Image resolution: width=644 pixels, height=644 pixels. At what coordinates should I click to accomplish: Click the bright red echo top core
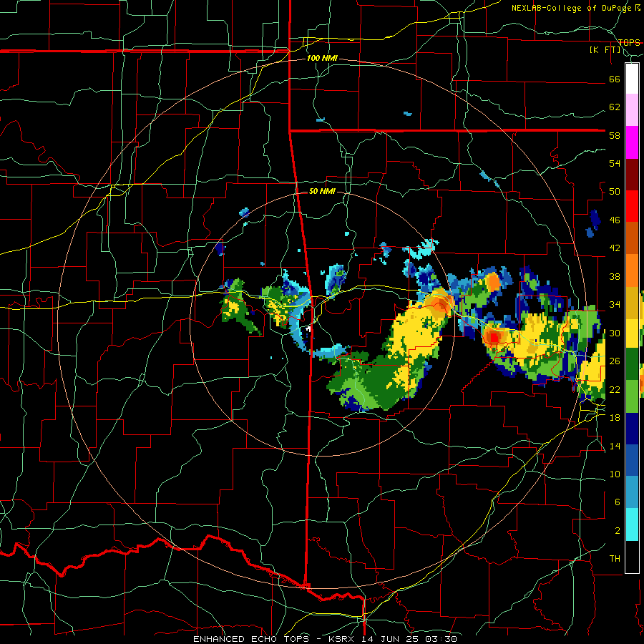pos(494,338)
